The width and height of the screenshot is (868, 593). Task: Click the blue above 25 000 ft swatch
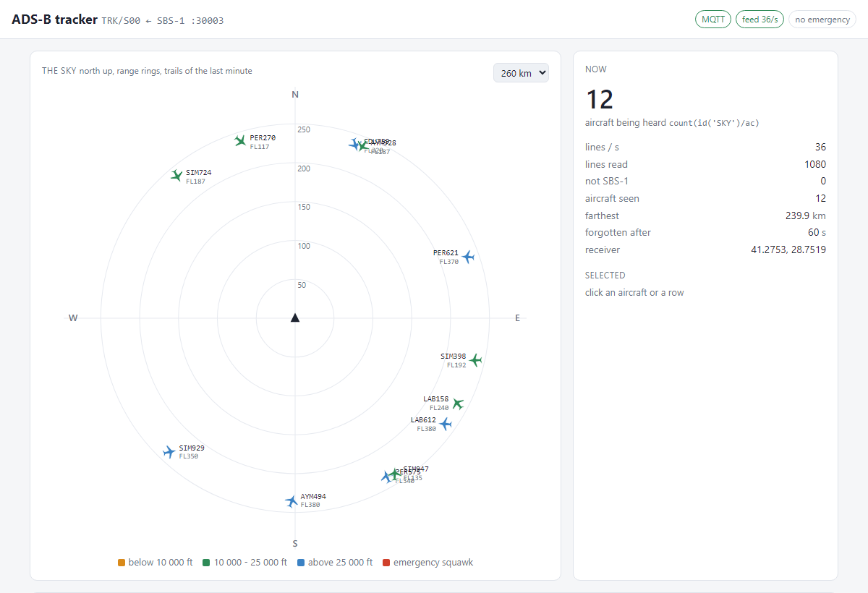pyautogui.click(x=301, y=563)
